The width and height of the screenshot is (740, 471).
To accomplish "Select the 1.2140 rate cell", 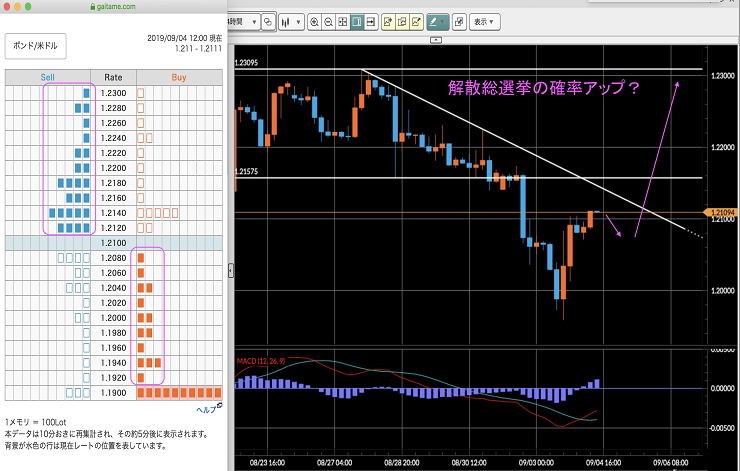I will pos(114,213).
